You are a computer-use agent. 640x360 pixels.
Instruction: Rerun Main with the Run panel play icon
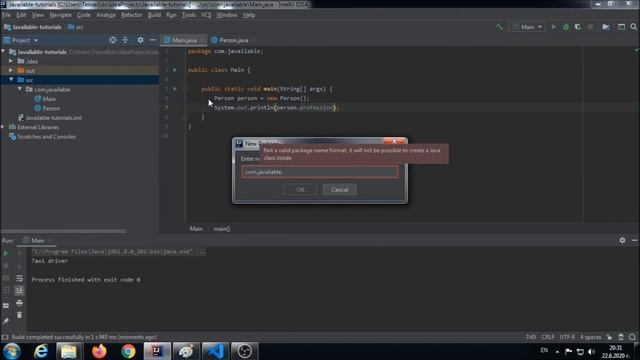click(6, 253)
